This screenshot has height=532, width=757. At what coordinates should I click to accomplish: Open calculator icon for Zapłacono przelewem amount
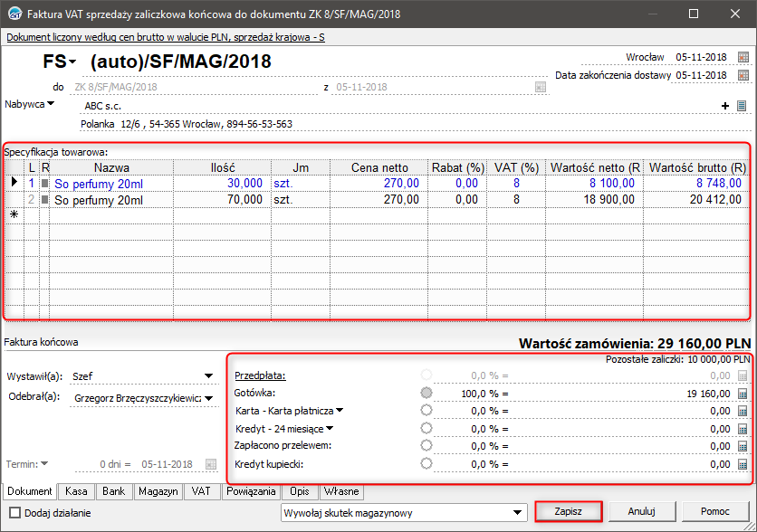pos(743,446)
